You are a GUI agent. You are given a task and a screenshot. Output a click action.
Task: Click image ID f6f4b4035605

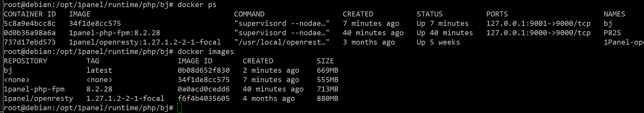(x=203, y=99)
